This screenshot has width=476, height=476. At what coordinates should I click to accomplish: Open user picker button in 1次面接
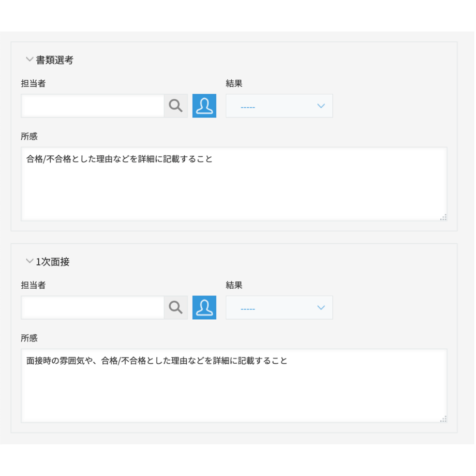click(x=204, y=307)
